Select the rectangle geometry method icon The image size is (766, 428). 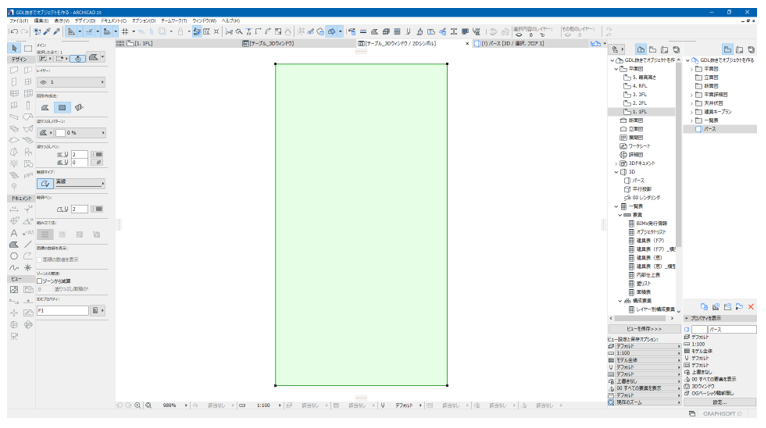[x=62, y=107]
